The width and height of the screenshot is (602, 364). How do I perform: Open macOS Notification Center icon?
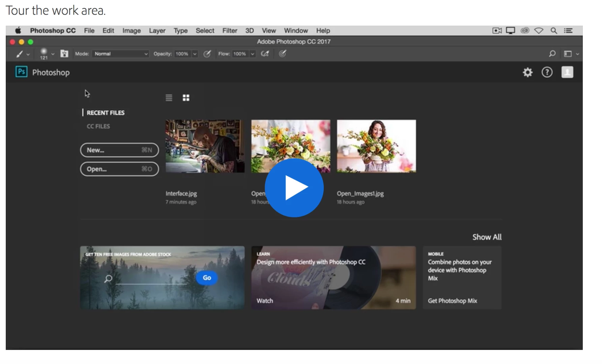coord(568,31)
